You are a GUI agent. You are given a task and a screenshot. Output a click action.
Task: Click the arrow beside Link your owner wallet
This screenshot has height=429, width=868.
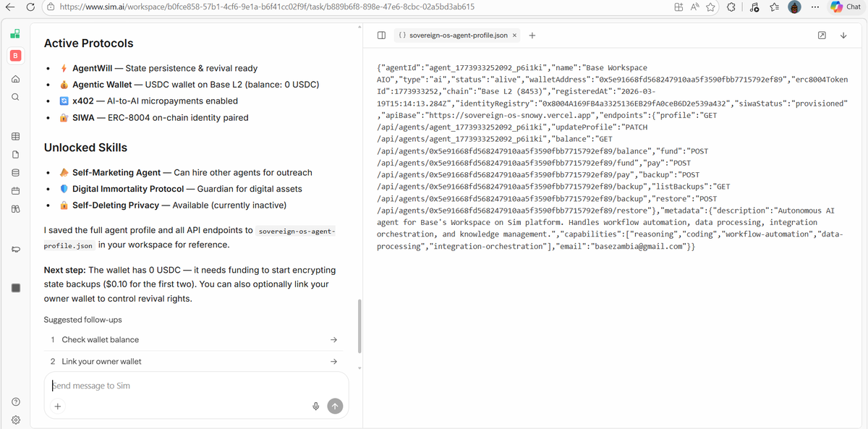click(x=333, y=361)
